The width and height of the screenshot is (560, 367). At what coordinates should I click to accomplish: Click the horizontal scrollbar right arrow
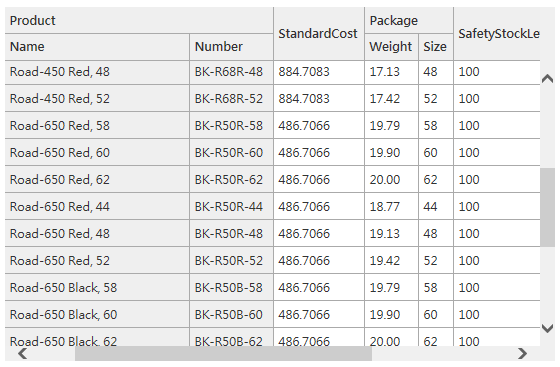pos(522,353)
